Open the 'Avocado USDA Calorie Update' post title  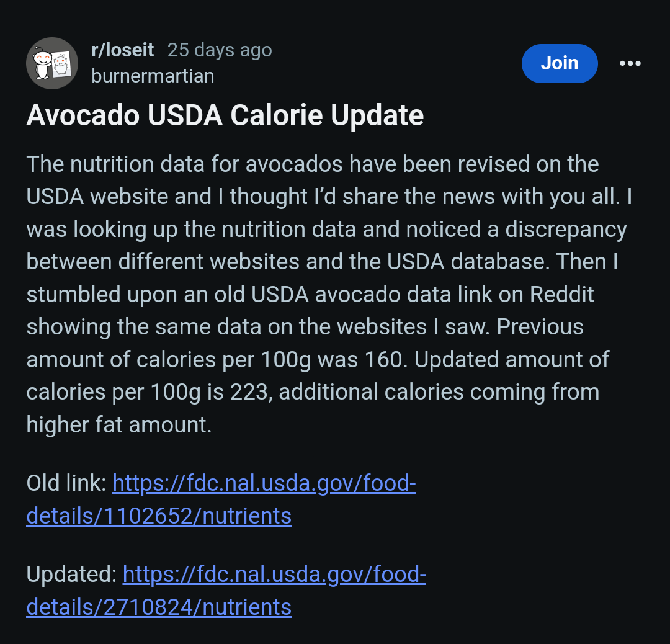225,116
